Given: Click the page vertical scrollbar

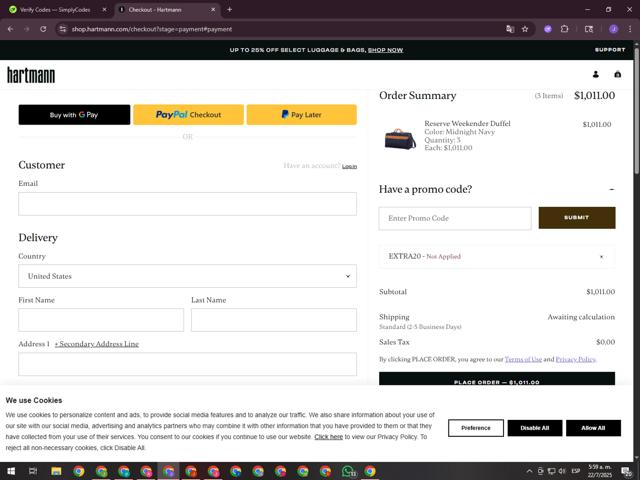Looking at the screenshot, I should 636,112.
